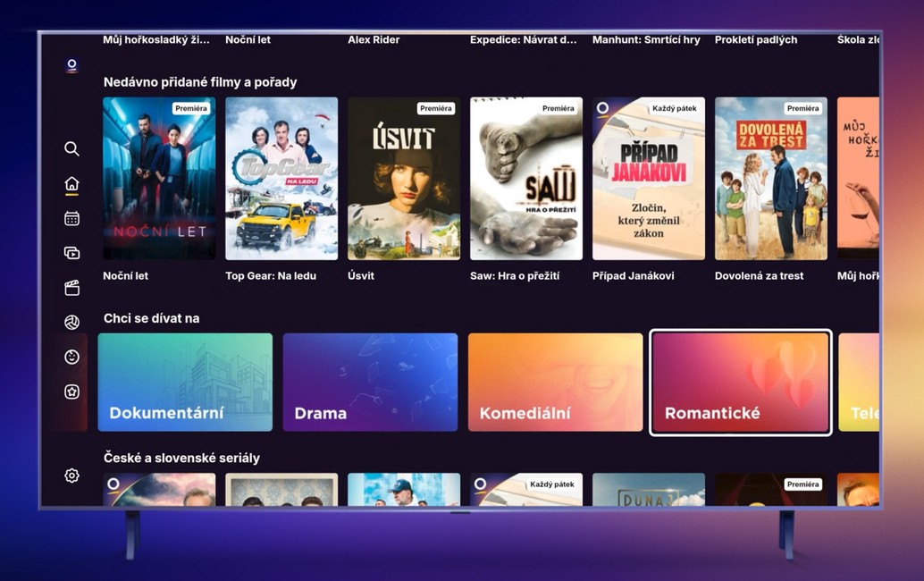924x581 pixels.
Task: Click the 'Top Gear: Na ledu' caption
Action: pyautogui.click(x=271, y=276)
